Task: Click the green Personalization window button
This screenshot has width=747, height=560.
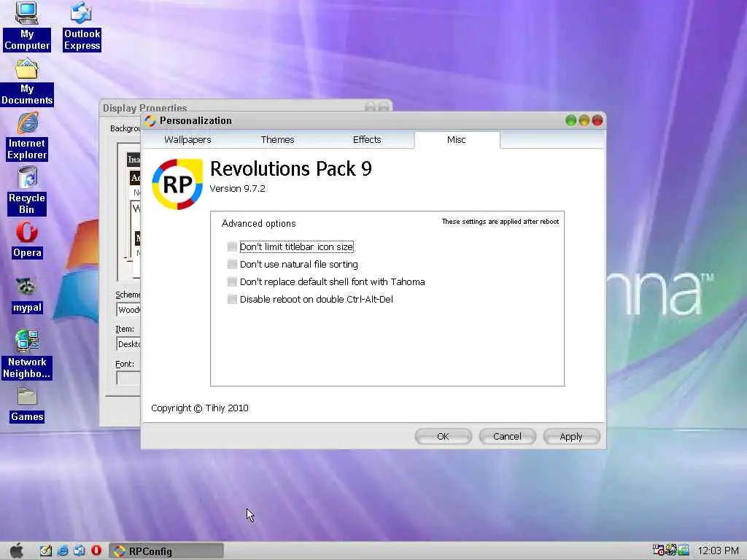Action: pyautogui.click(x=570, y=120)
